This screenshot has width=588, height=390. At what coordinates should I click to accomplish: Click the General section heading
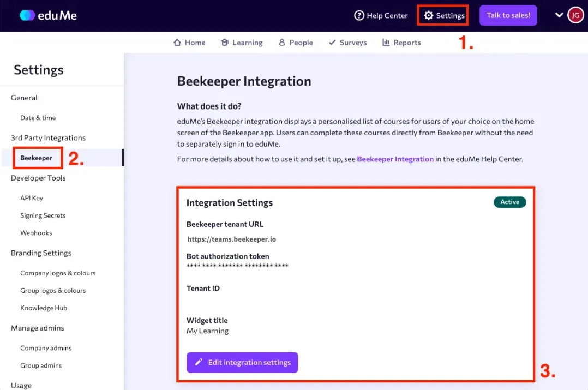[24, 98]
